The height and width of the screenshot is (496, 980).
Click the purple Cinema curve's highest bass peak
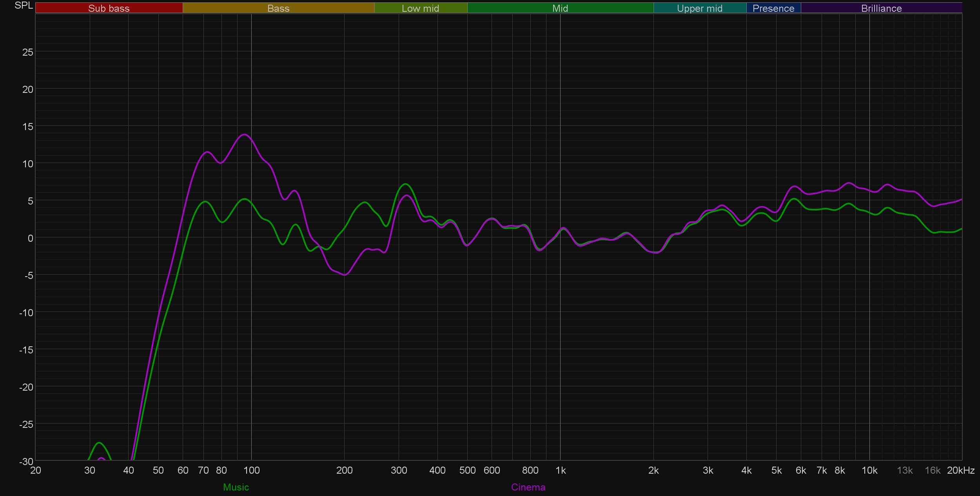pyautogui.click(x=244, y=135)
